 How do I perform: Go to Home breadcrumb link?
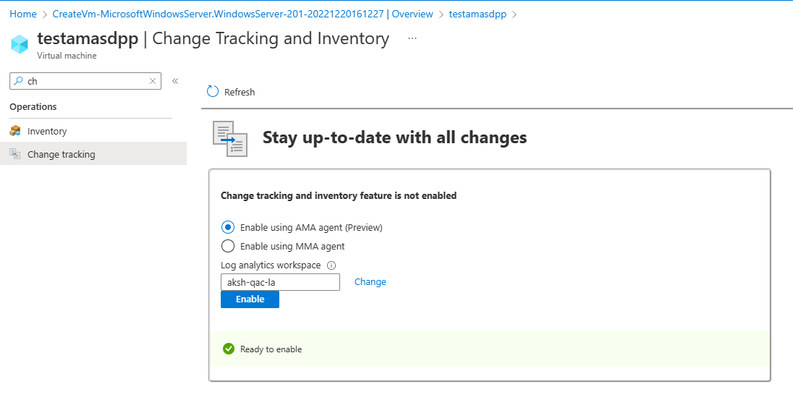click(23, 14)
